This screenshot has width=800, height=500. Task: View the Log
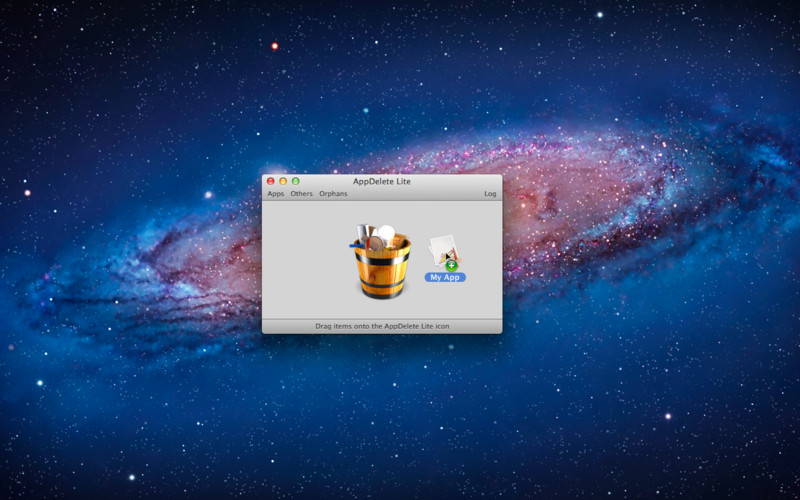490,194
